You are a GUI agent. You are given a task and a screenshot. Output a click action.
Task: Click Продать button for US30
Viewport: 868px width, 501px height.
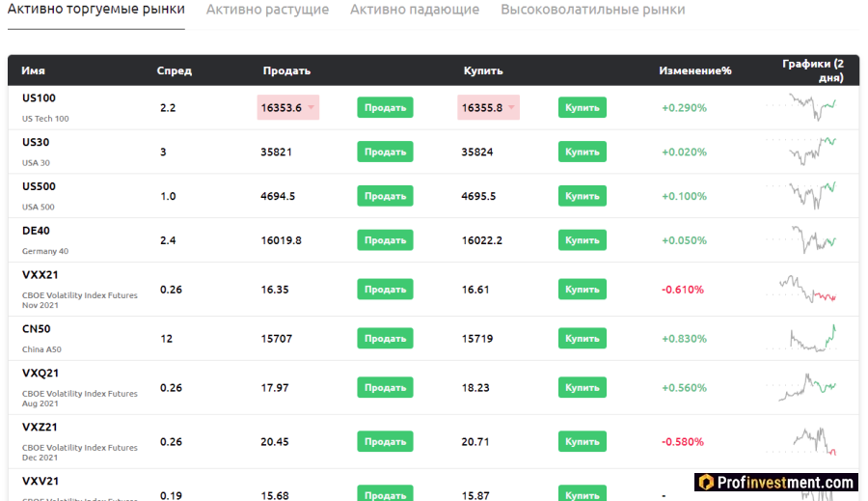(385, 152)
